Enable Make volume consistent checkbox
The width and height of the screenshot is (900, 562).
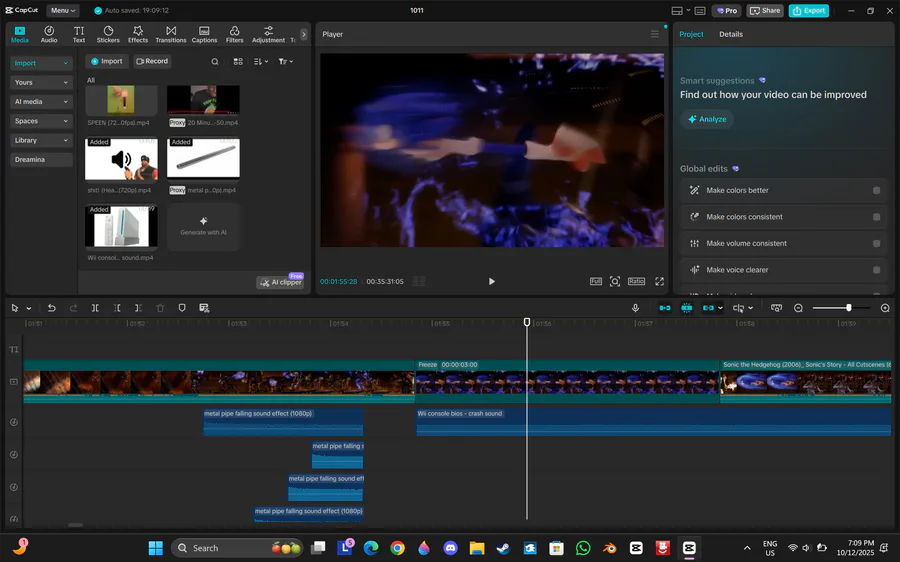[876, 243]
